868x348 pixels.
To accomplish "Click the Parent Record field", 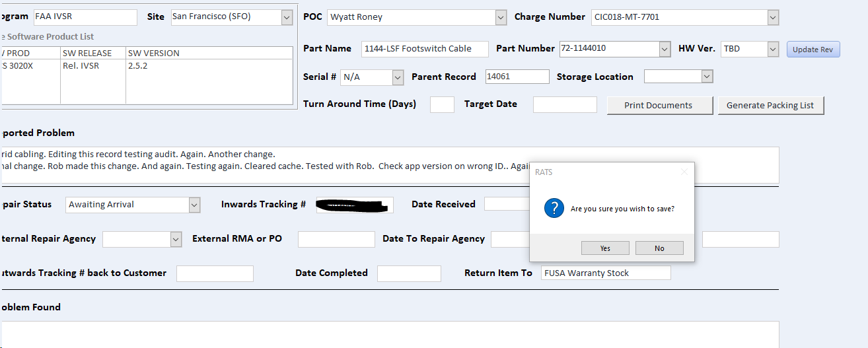I will [517, 77].
